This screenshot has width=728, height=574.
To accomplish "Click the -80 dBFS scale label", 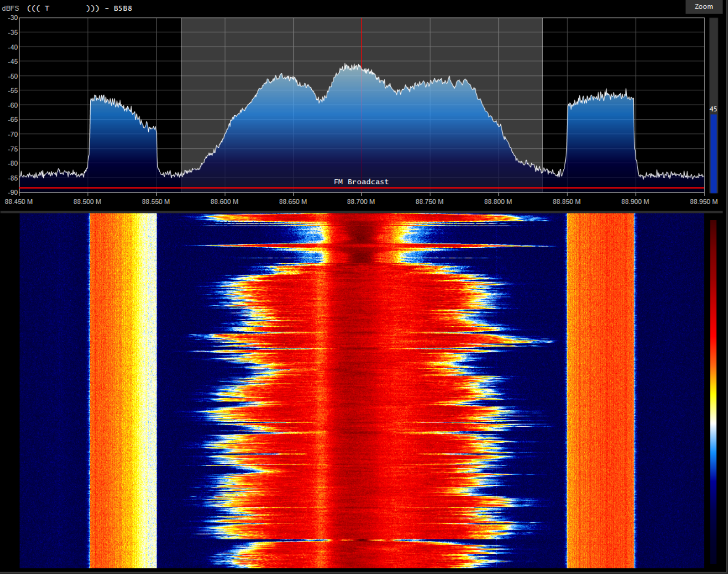I will [13, 163].
